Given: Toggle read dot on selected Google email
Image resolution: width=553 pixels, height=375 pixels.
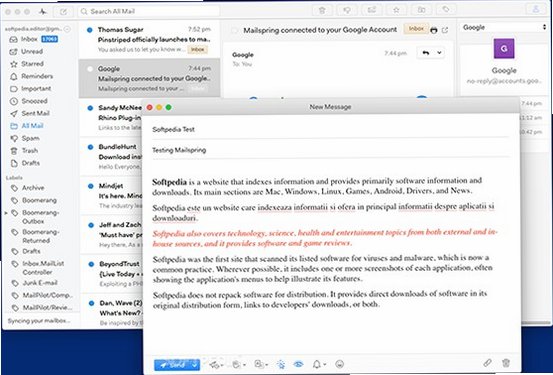Looking at the screenshot, I should (90, 69).
